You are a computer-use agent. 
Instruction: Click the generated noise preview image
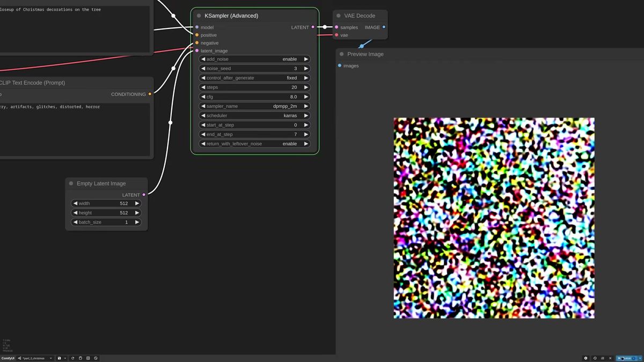tap(494, 218)
